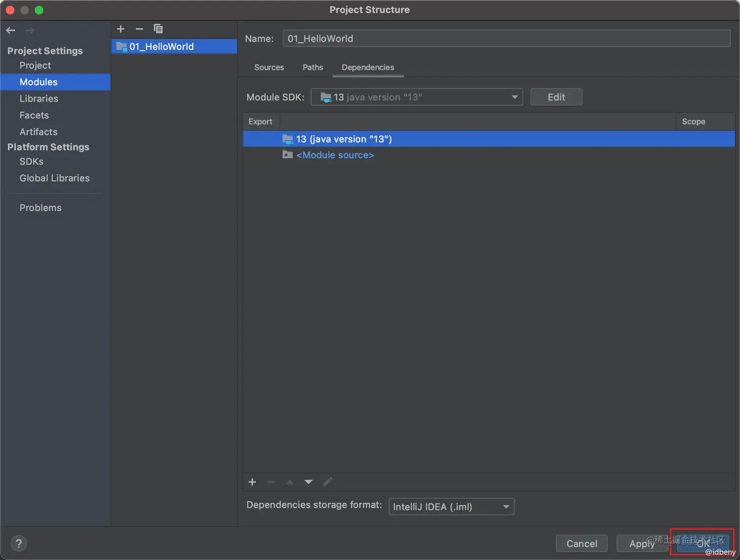Open Facets settings
Screen dimensions: 740x560
[34, 116]
